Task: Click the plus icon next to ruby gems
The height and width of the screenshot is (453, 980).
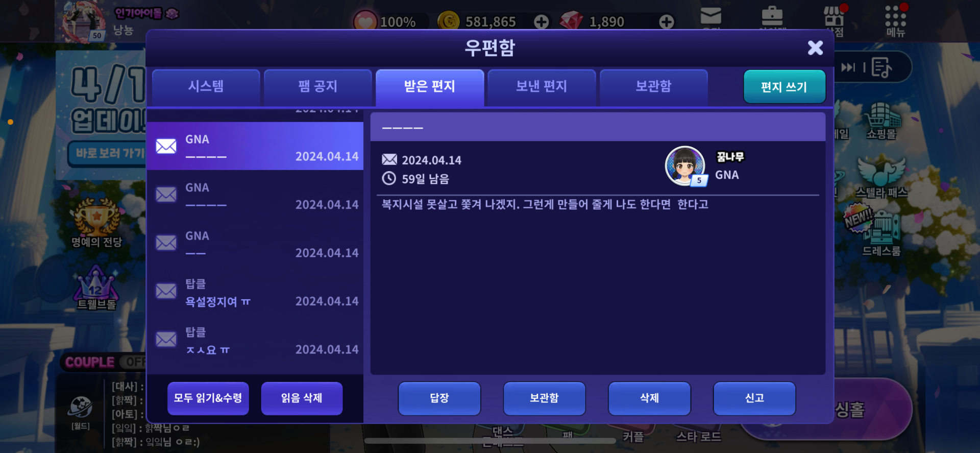Action: coord(667,21)
